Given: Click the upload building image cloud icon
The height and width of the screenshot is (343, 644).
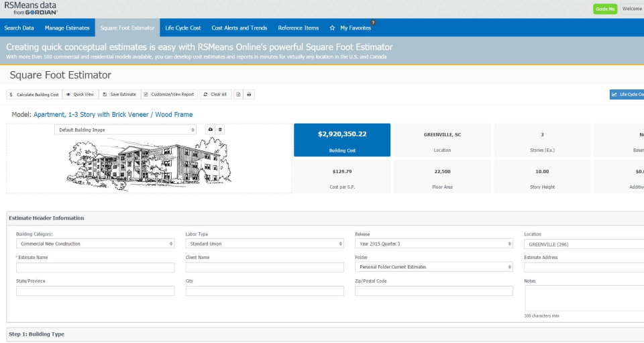Looking at the screenshot, I should (x=210, y=130).
